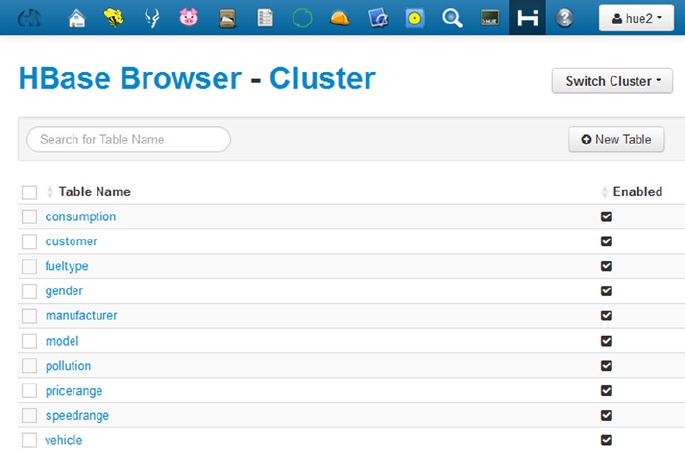This screenshot has height=456, width=685.
Task: Toggle enabled state for manufacturer table
Action: 606,315
